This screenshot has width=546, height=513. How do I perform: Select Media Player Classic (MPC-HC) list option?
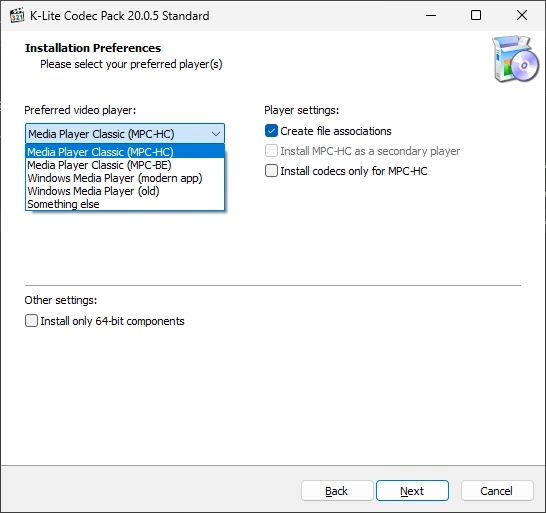(x=125, y=152)
